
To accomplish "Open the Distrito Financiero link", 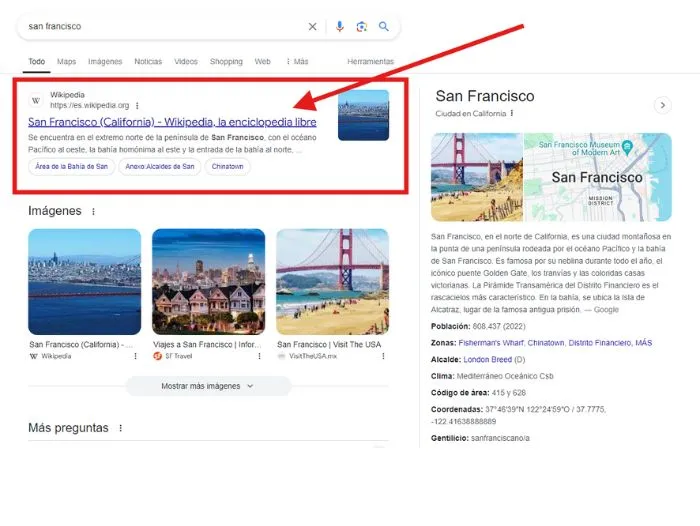I will [x=600, y=343].
